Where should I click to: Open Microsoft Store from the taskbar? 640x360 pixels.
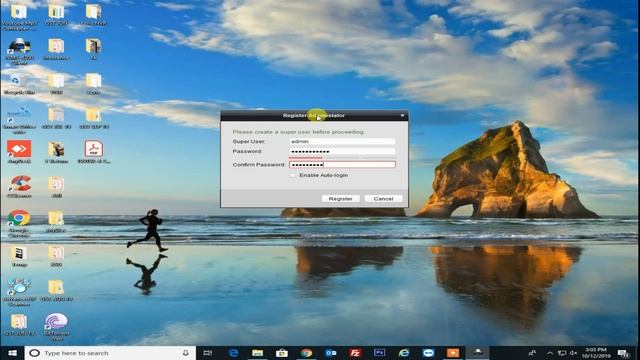click(282, 353)
